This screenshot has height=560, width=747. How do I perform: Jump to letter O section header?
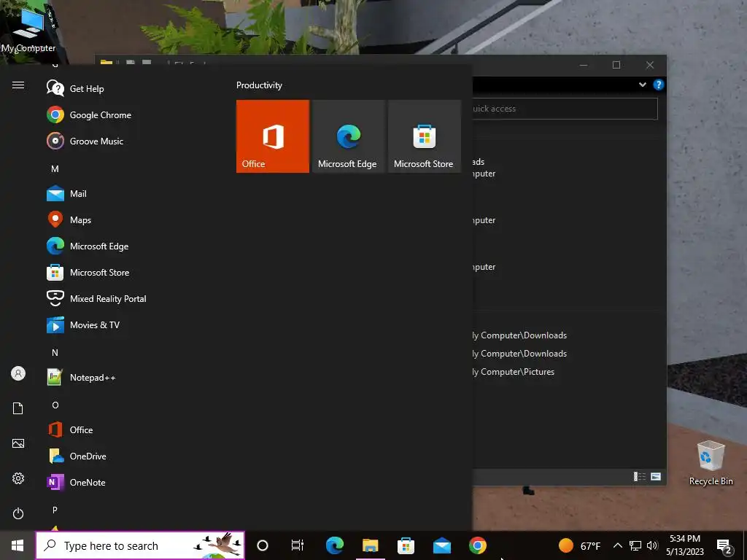coord(55,405)
